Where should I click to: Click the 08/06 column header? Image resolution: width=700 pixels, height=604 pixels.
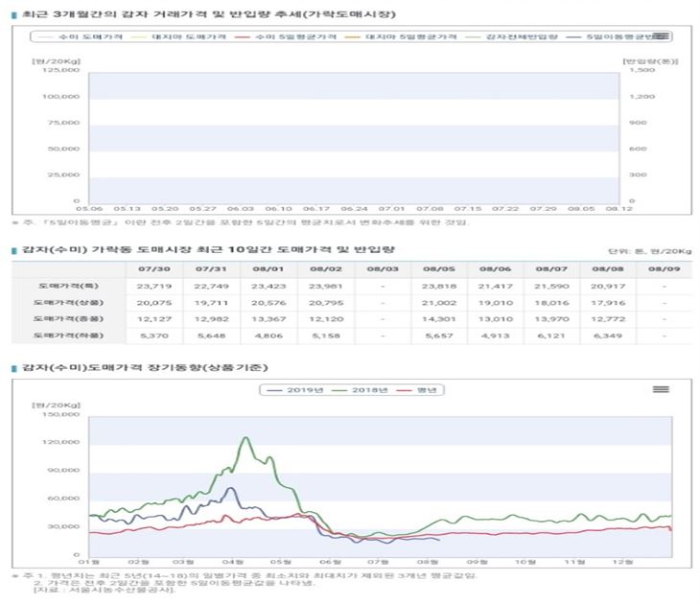495,269
